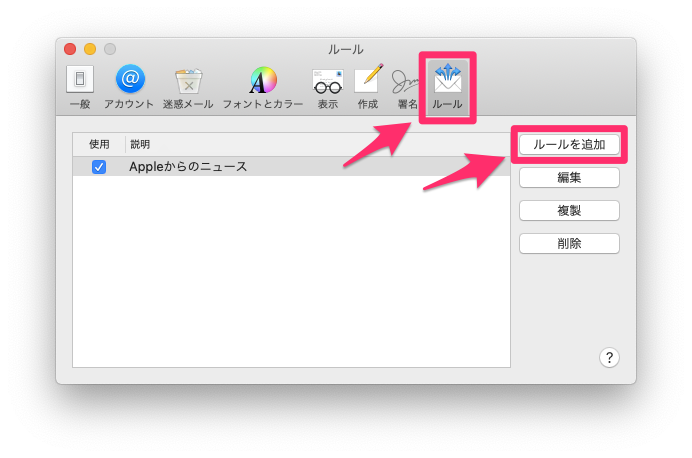
Task: Open the 表示 (Viewing) glasses icon pane
Action: (327, 87)
